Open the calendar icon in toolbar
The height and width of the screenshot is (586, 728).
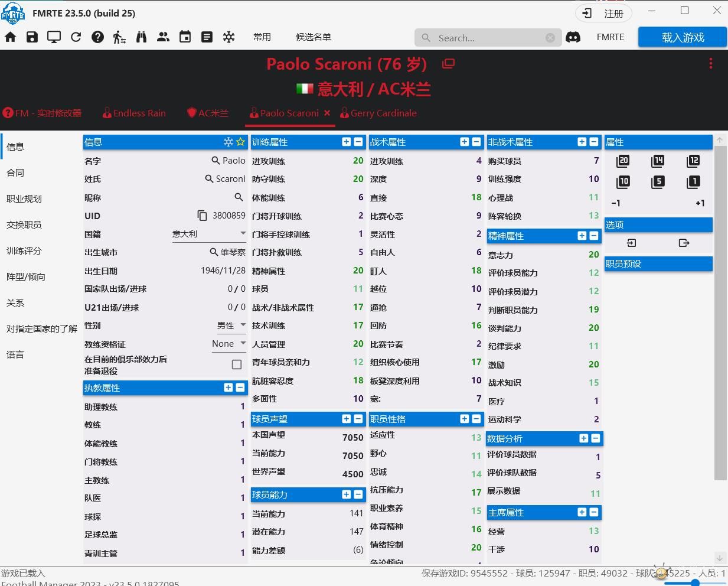[185, 37]
